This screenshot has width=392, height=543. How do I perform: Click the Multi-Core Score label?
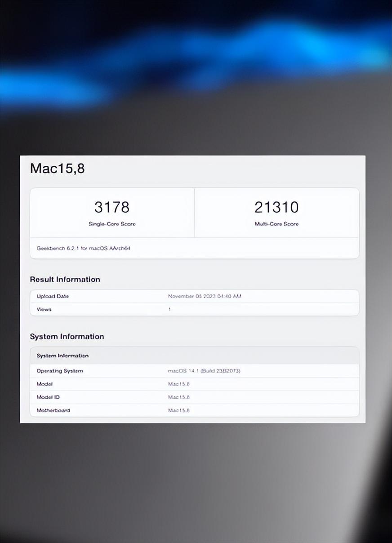(276, 224)
